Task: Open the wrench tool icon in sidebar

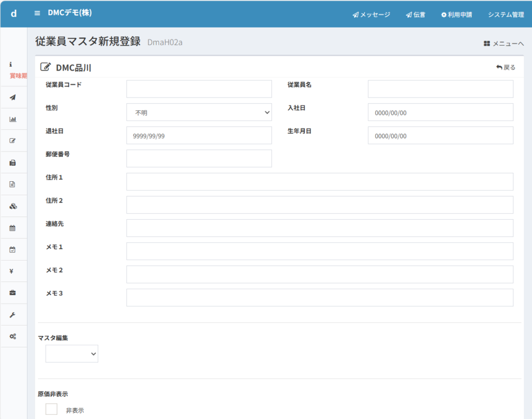Action: coord(13,315)
